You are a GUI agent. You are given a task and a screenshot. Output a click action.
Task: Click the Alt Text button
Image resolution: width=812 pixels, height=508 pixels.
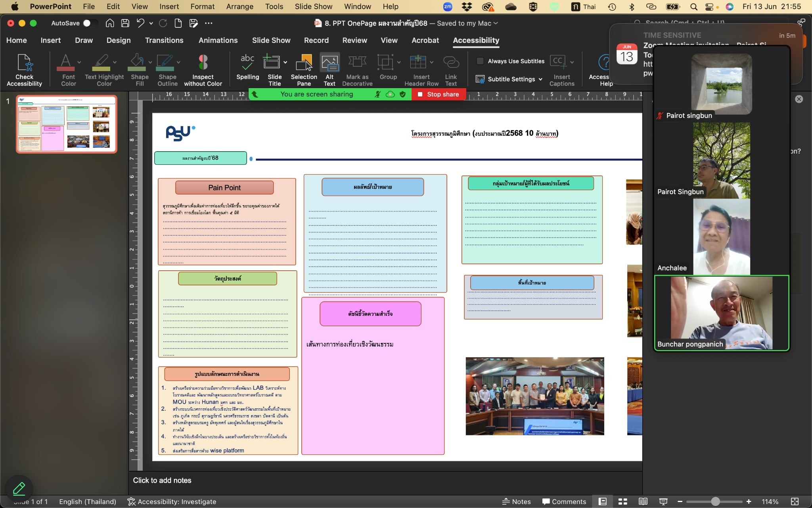point(329,63)
